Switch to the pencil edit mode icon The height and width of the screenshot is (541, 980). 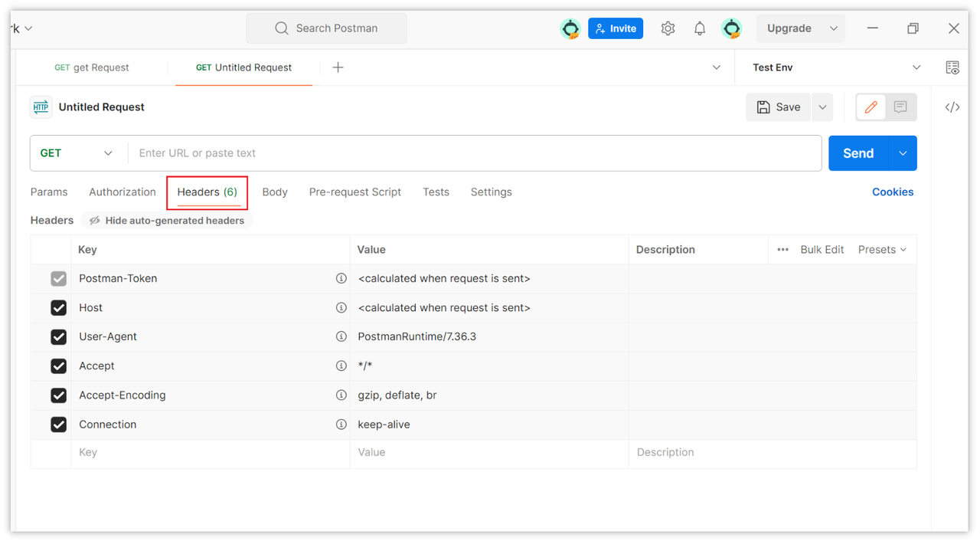click(871, 107)
